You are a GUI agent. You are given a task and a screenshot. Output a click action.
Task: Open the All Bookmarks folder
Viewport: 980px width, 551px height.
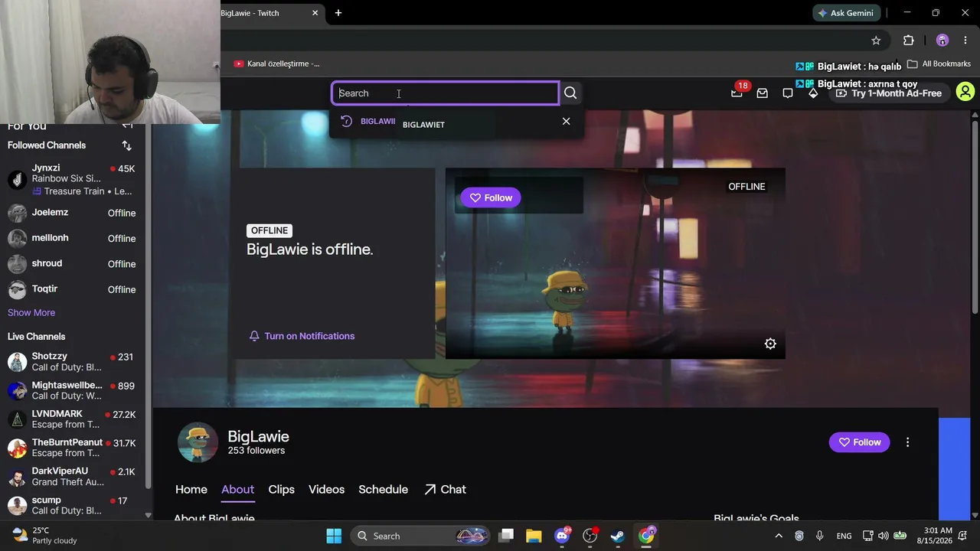(939, 64)
